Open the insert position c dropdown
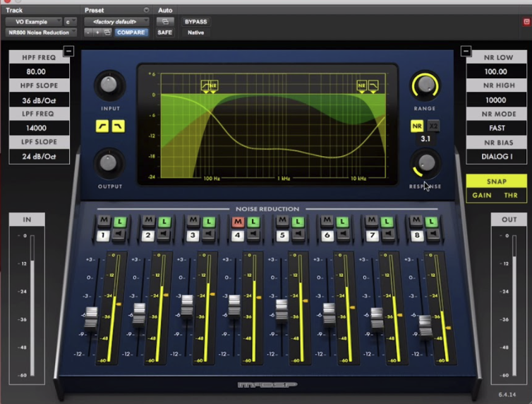Viewport: 532px width, 404px height. 71,22
